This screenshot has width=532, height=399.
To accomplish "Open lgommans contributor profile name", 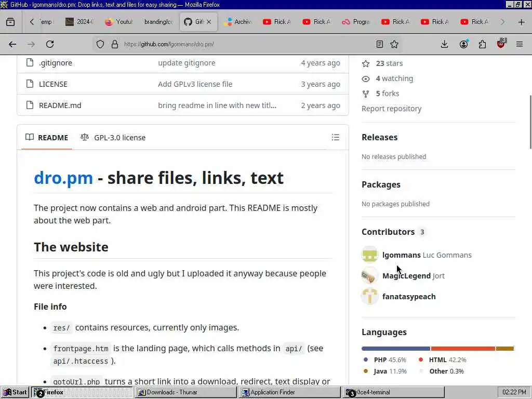I will pos(402,255).
